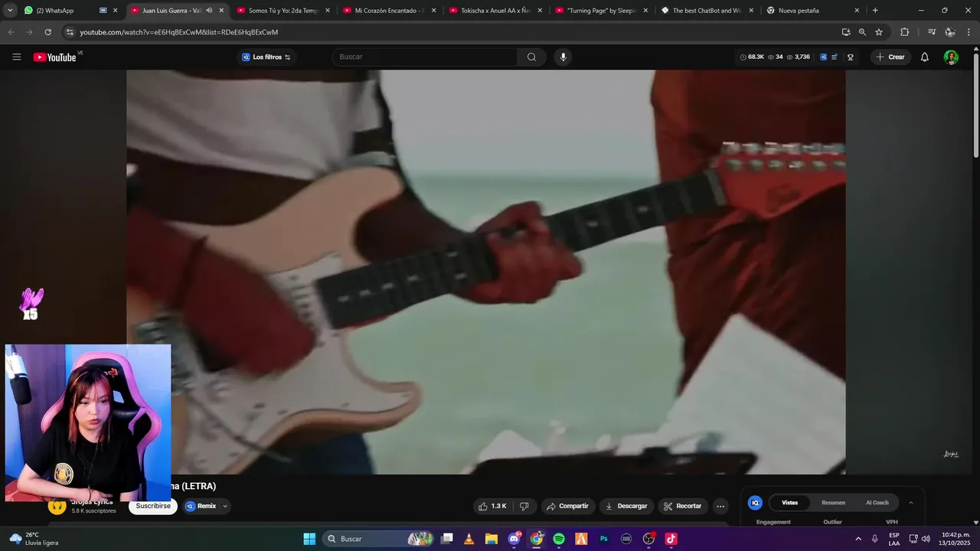Open the Crear create button
Viewport: 980px width, 551px height.
pos(890,57)
